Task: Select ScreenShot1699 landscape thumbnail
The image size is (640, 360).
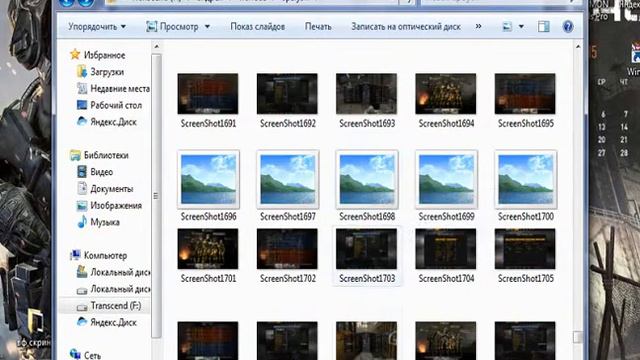Action: [x=446, y=180]
